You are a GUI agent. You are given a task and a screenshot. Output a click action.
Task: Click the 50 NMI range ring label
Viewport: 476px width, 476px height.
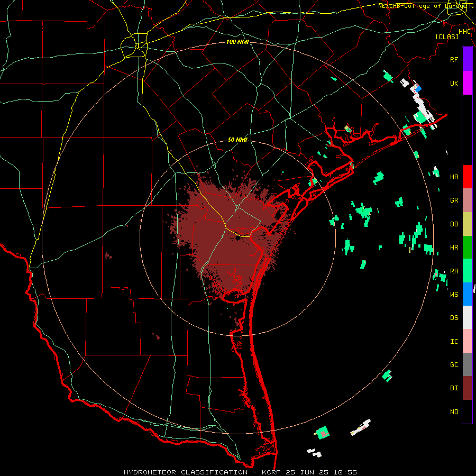coord(237,140)
